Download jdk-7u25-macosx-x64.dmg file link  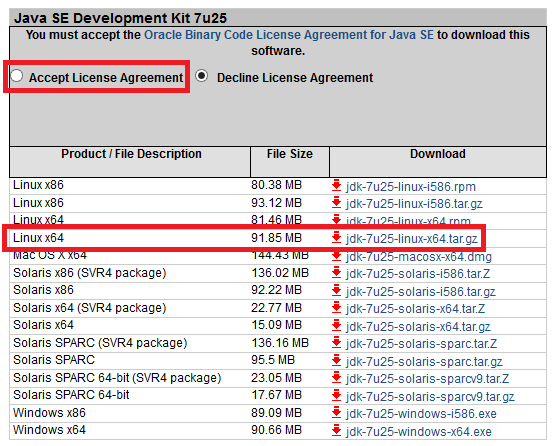(x=419, y=257)
